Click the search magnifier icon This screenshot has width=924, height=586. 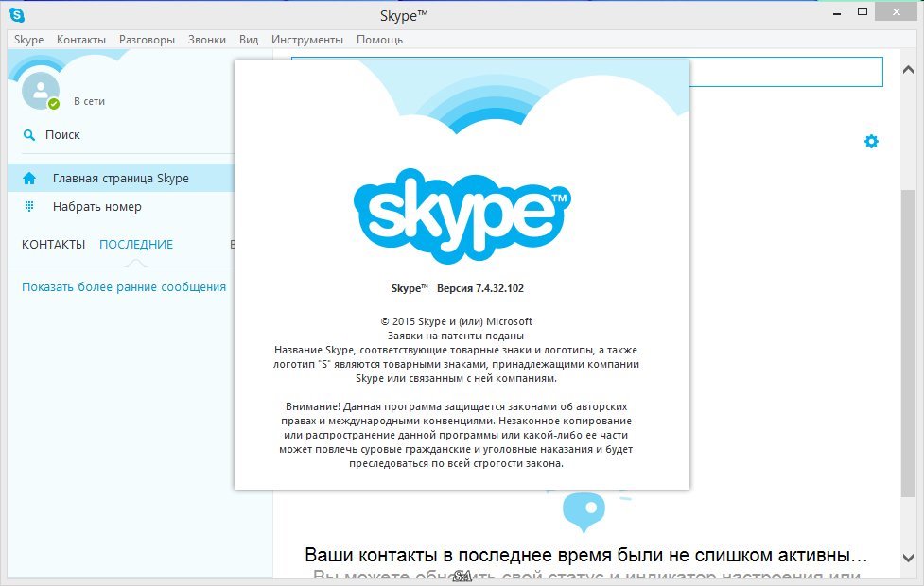pyautogui.click(x=29, y=135)
